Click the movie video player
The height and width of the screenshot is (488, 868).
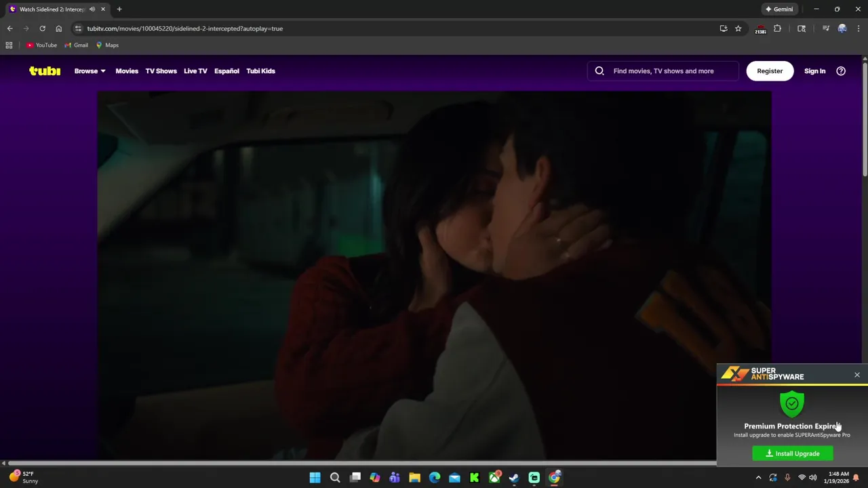click(x=434, y=276)
